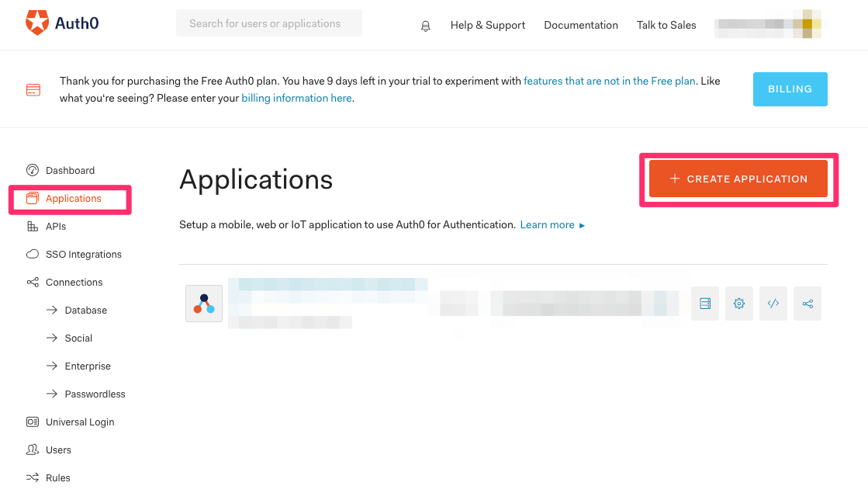The image size is (868, 493).
Task: Open the account profile dropdown
Action: 768,24
